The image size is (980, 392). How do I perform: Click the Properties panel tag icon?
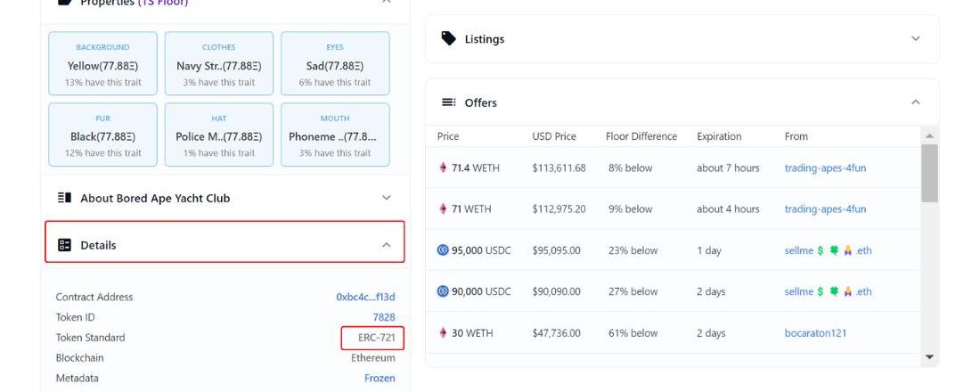[64, 3]
